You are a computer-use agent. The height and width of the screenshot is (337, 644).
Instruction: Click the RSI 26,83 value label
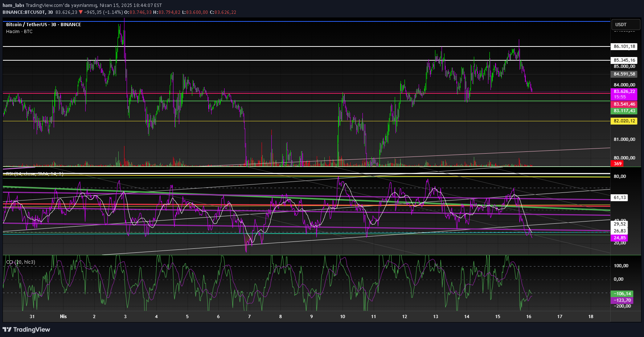(620, 231)
